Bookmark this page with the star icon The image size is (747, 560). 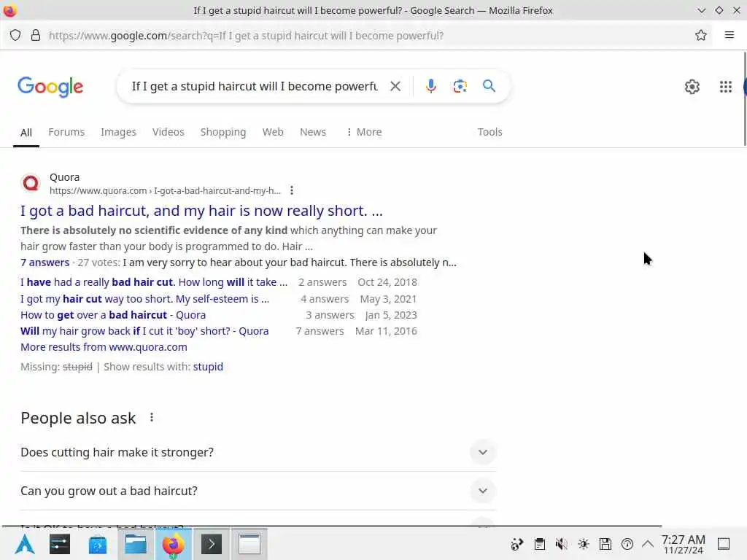(x=701, y=35)
